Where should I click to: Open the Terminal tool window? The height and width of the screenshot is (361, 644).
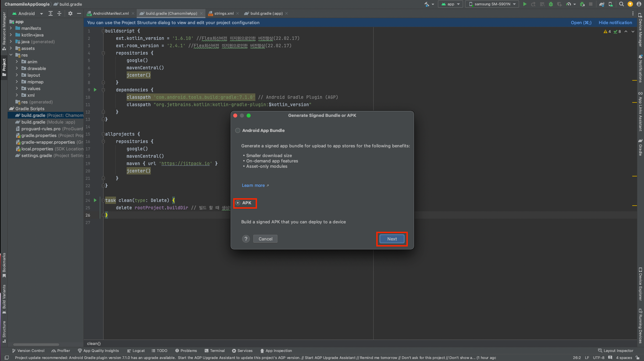(x=215, y=351)
